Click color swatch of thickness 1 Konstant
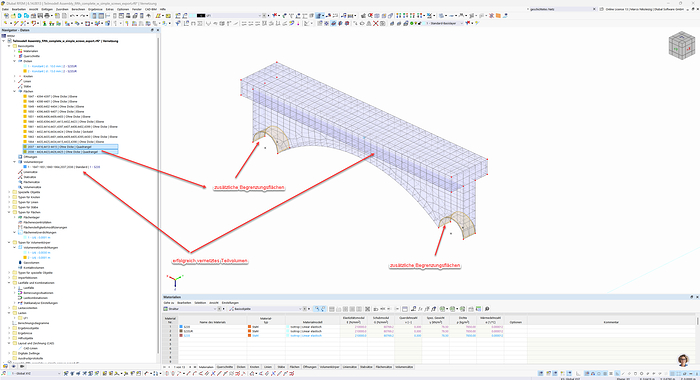 (x=25, y=66)
